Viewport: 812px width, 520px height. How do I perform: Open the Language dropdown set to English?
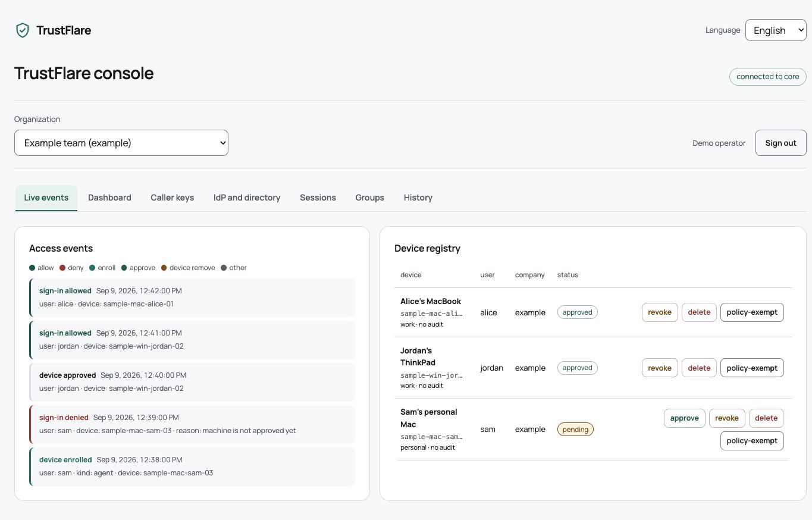tap(776, 30)
